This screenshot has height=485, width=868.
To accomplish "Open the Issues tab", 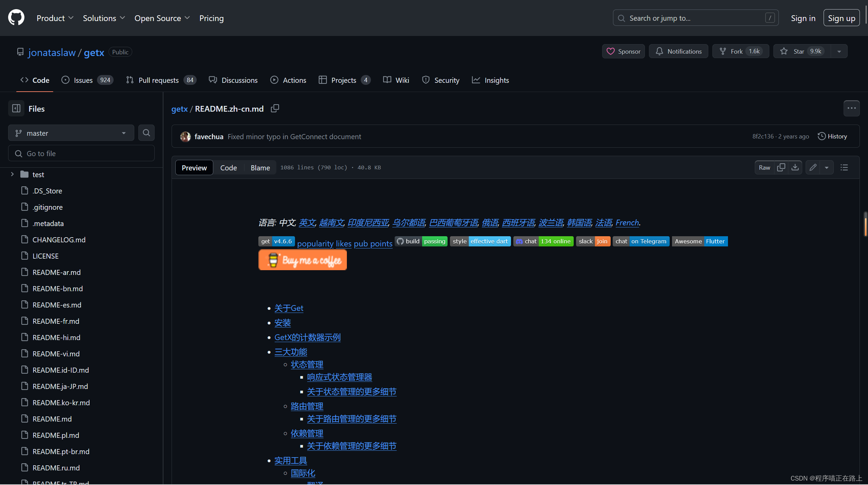I will [83, 80].
